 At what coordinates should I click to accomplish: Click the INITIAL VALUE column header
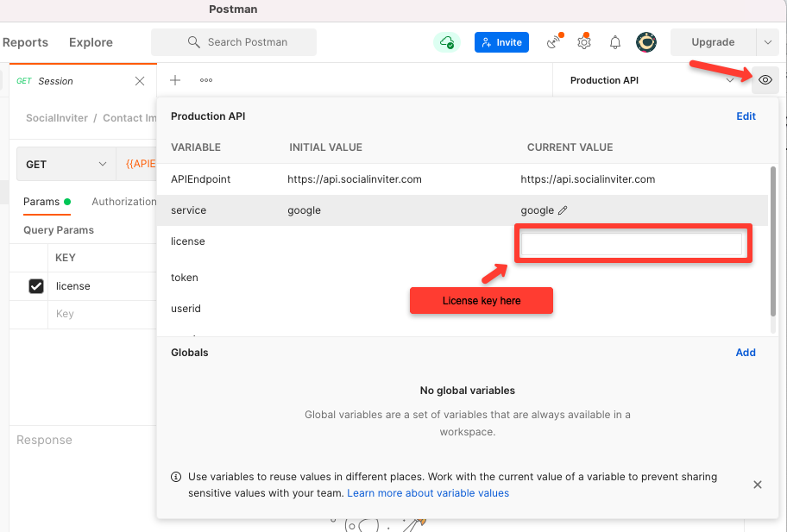325,147
